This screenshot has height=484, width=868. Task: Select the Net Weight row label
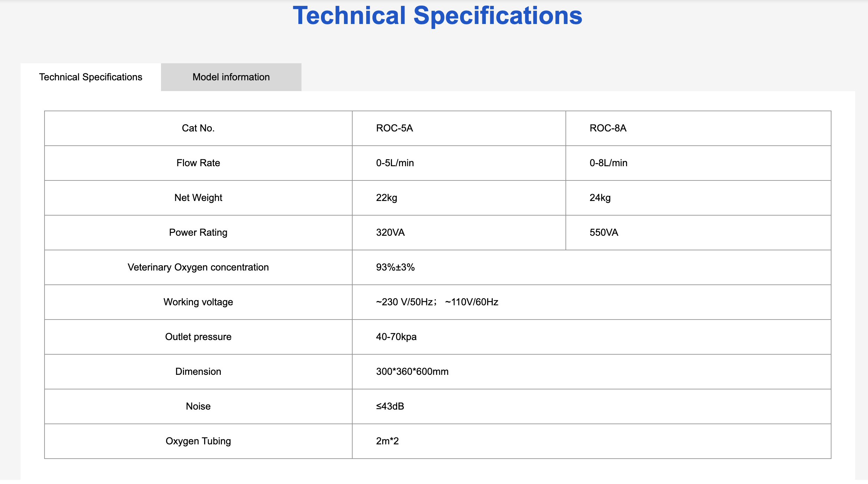[198, 197]
